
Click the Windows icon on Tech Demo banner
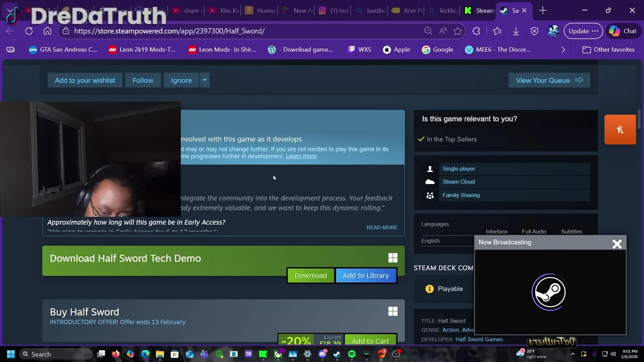[x=393, y=258]
